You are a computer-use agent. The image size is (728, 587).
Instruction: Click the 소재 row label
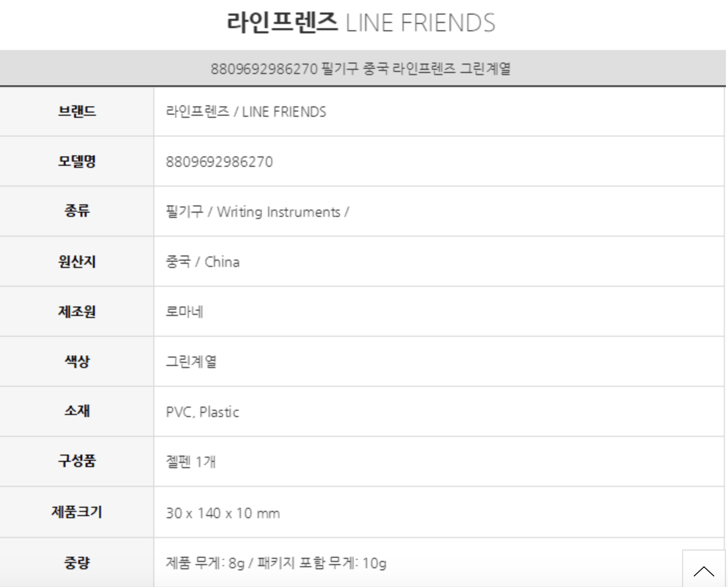77,411
